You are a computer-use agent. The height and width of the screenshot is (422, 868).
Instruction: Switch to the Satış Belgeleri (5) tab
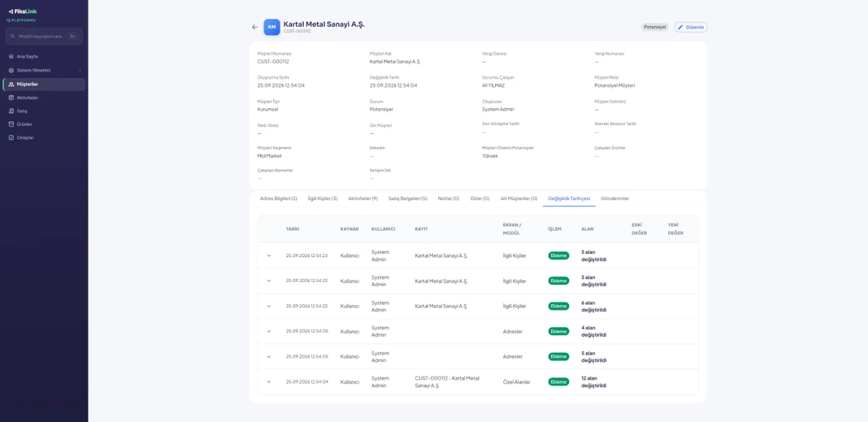[408, 198]
